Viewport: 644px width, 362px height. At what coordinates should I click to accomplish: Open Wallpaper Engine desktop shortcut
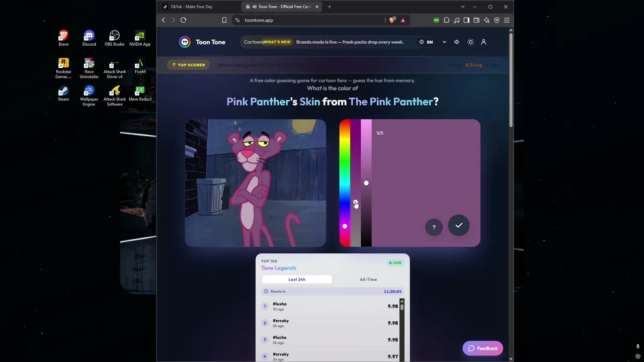(89, 96)
